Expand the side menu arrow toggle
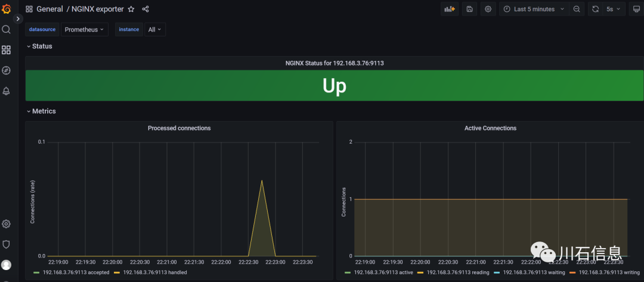Image resolution: width=644 pixels, height=282 pixels. 18,19
